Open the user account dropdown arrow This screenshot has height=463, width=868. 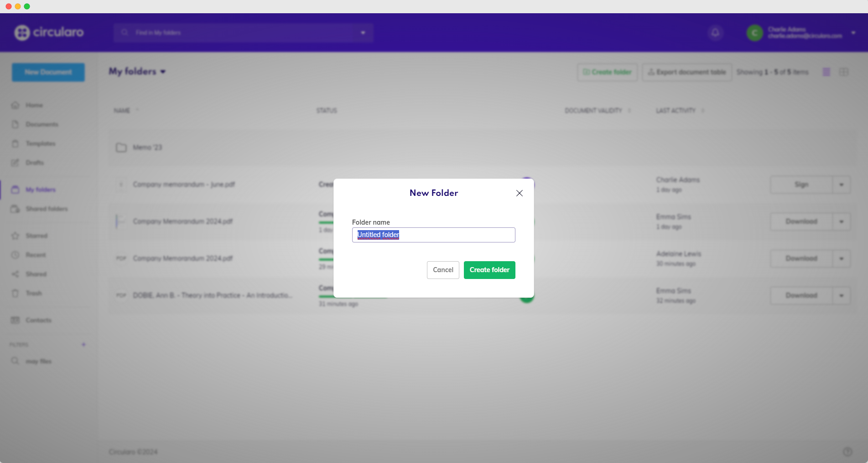tap(853, 33)
